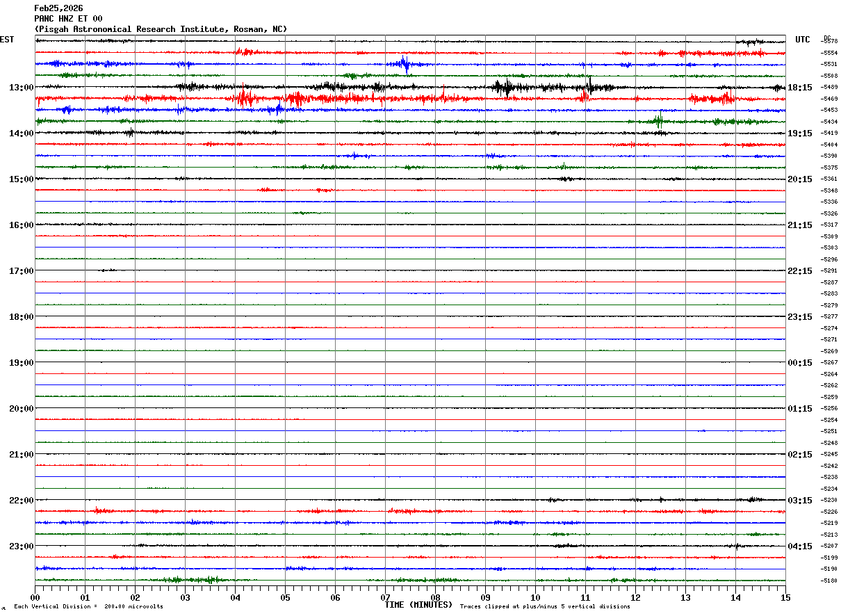The height and width of the screenshot is (616, 841).
Task: Click the DC offset value '-5375'
Action: click(829, 168)
